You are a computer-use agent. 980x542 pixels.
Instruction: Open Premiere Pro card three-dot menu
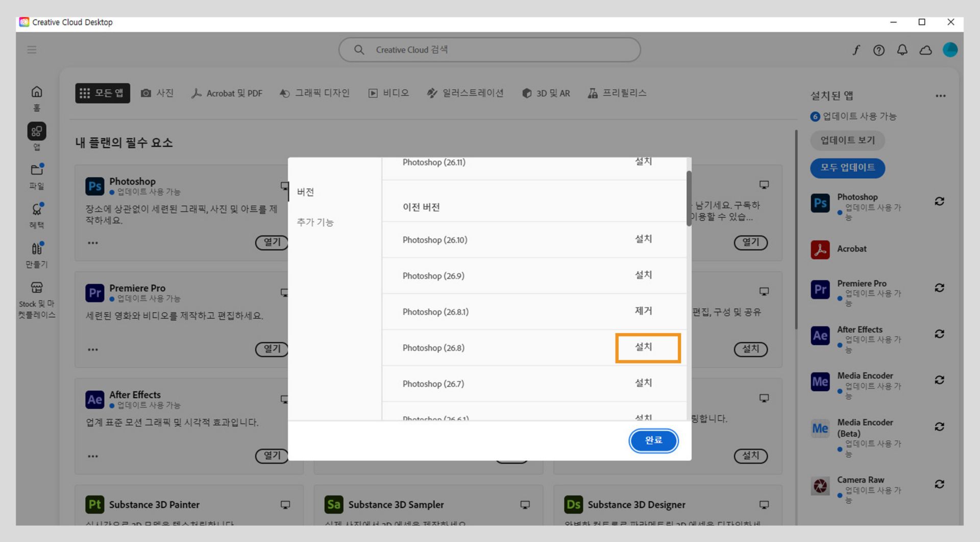click(92, 349)
